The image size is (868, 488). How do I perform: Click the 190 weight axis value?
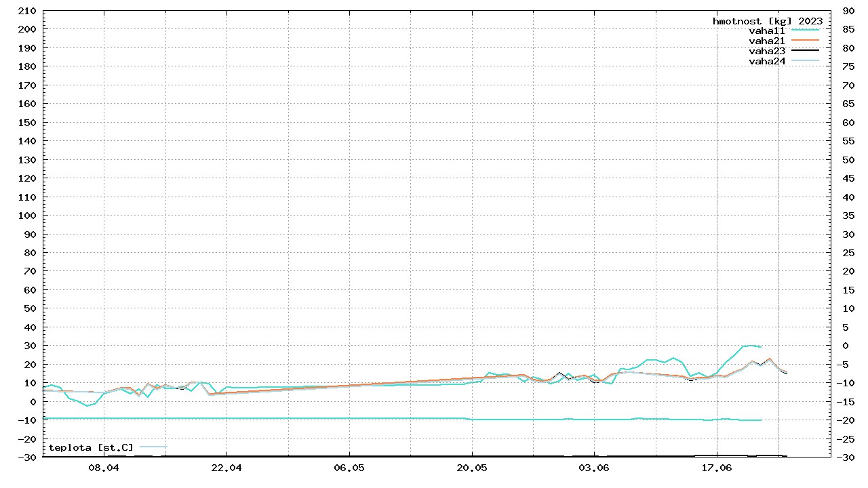point(28,48)
